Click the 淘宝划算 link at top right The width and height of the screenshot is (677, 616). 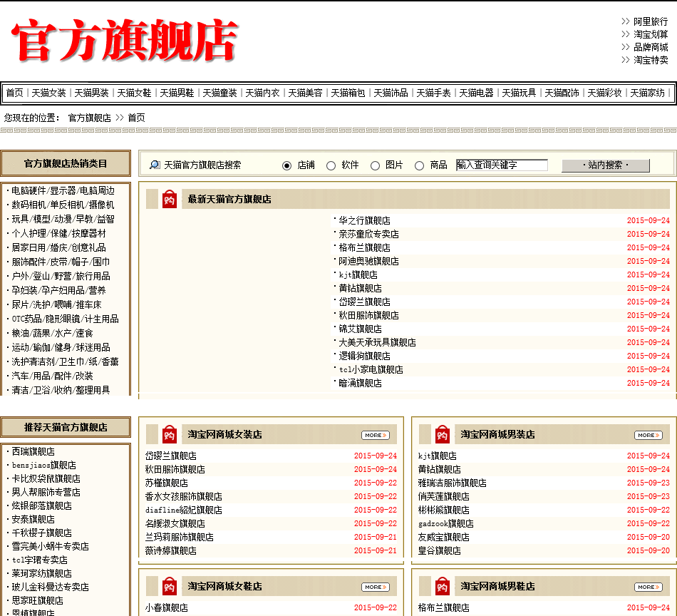pos(651,34)
